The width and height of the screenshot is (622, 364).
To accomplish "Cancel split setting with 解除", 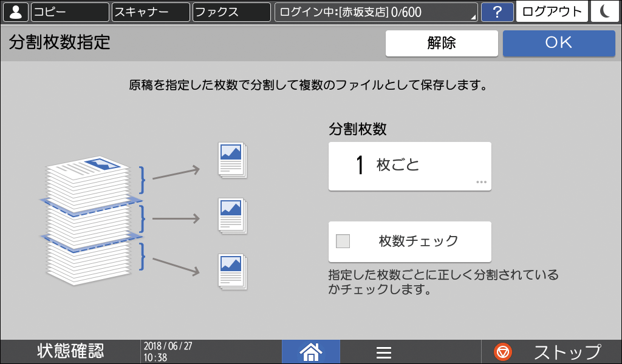I will click(x=442, y=42).
